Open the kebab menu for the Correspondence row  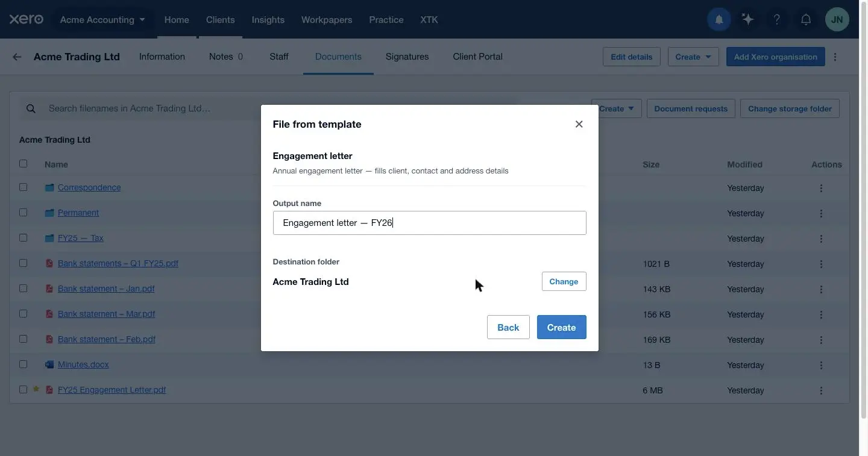point(821,188)
